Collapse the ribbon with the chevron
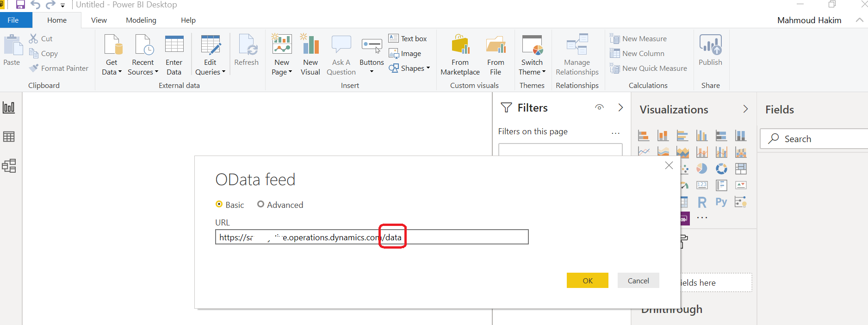Viewport: 868px width, 325px height. pyautogui.click(x=859, y=20)
